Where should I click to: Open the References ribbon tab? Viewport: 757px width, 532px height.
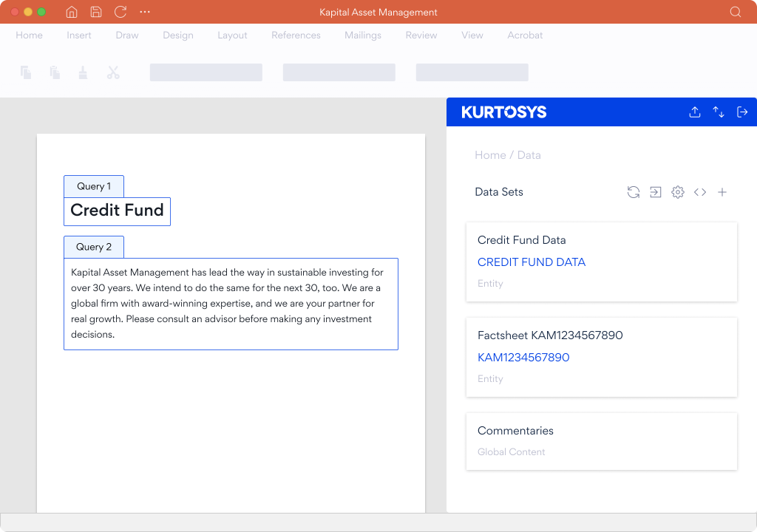coord(296,35)
